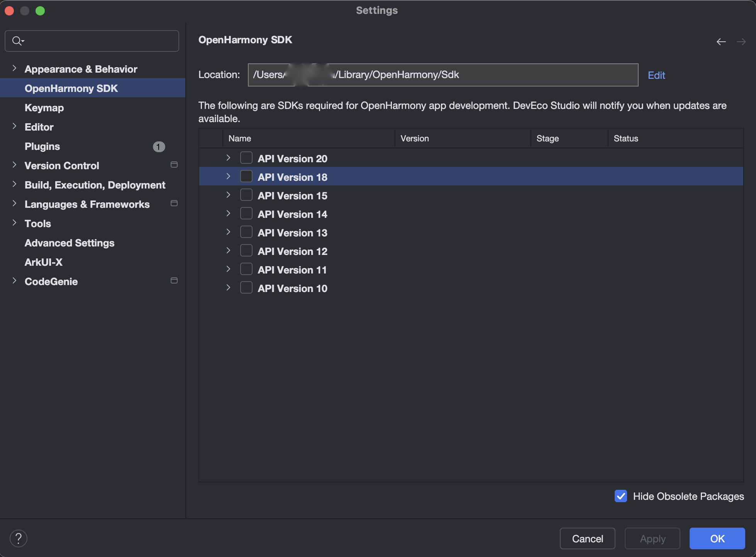Click the search magnifier icon
The image size is (756, 557).
coord(17,41)
